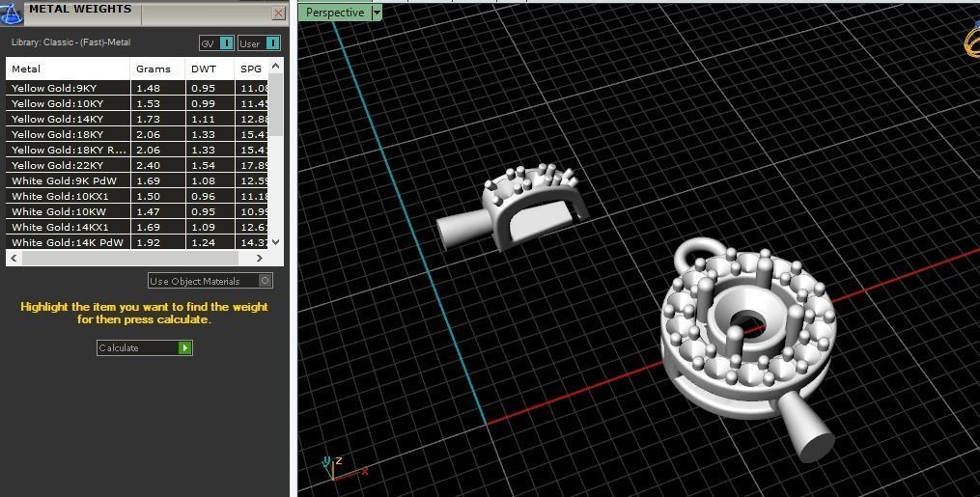Select the Yellow Gold:10KY row
The height and width of the screenshot is (497, 980).
(137, 103)
